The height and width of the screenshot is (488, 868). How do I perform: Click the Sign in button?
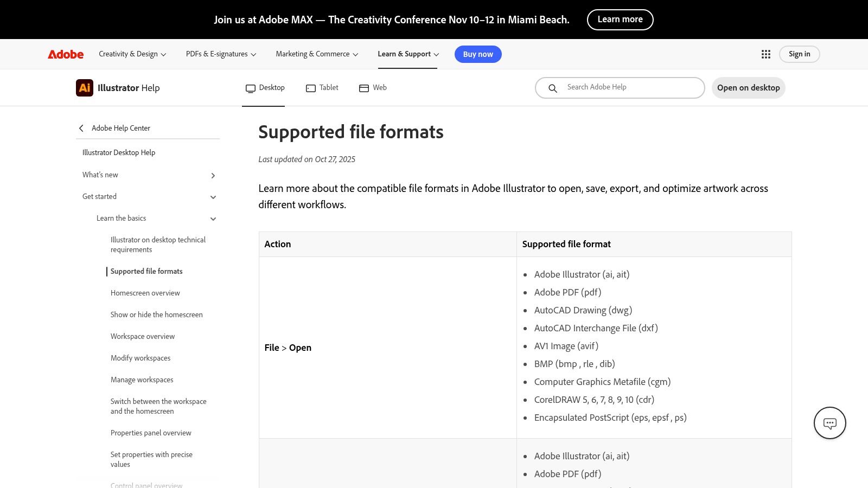[x=800, y=54]
